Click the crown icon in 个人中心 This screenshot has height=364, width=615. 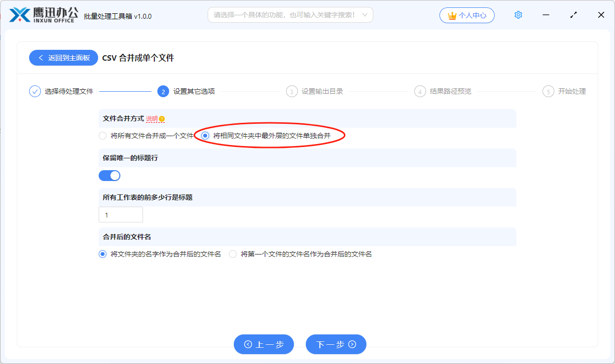(x=451, y=15)
